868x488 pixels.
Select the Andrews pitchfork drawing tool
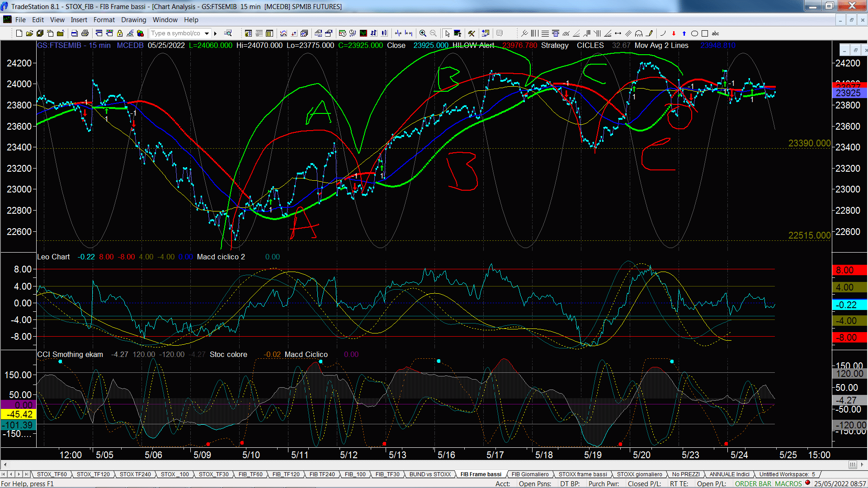point(524,33)
